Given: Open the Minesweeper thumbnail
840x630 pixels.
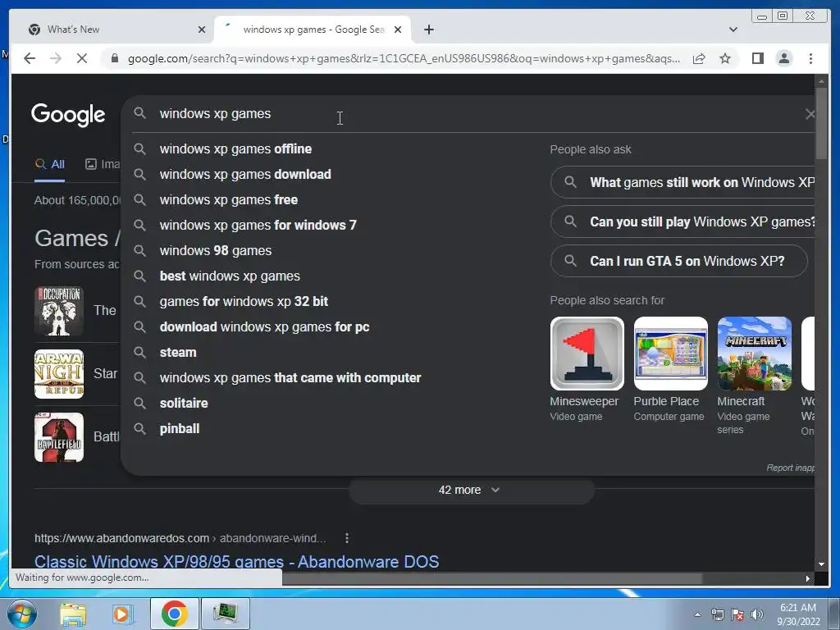Looking at the screenshot, I should point(587,353).
